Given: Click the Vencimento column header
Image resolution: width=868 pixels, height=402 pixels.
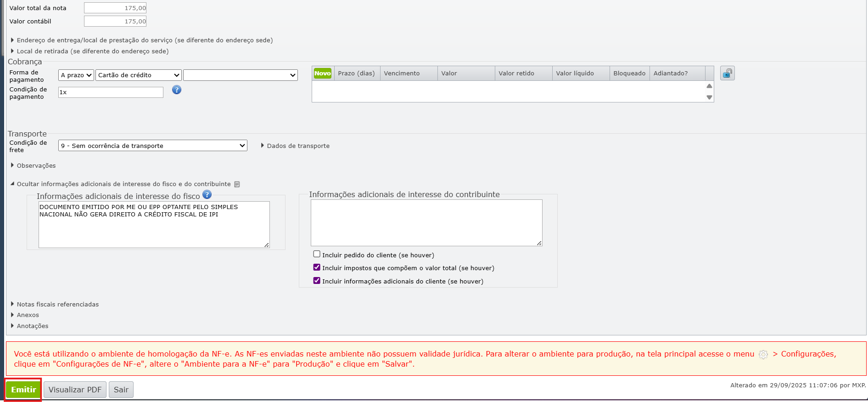Looking at the screenshot, I should click(x=409, y=74).
